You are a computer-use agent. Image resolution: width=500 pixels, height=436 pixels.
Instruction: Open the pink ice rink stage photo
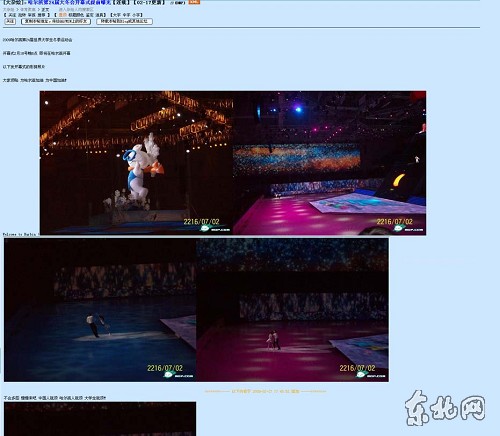pyautogui.click(x=329, y=163)
